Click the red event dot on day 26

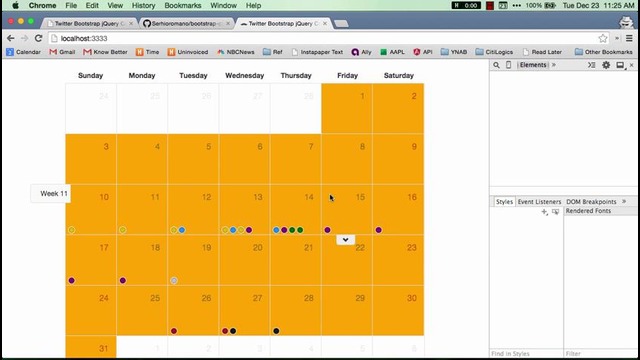(x=174, y=331)
